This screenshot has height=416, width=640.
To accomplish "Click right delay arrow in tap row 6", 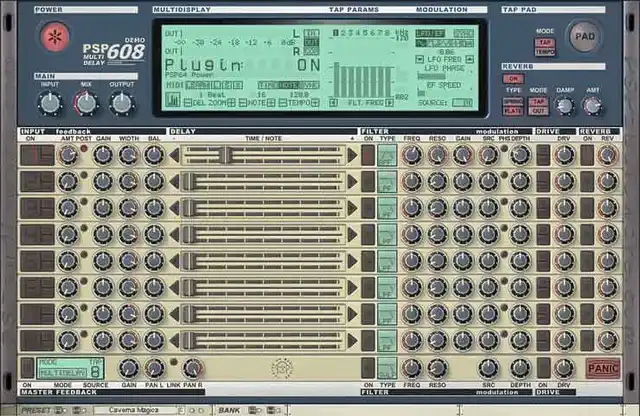I will pyautogui.click(x=352, y=288).
